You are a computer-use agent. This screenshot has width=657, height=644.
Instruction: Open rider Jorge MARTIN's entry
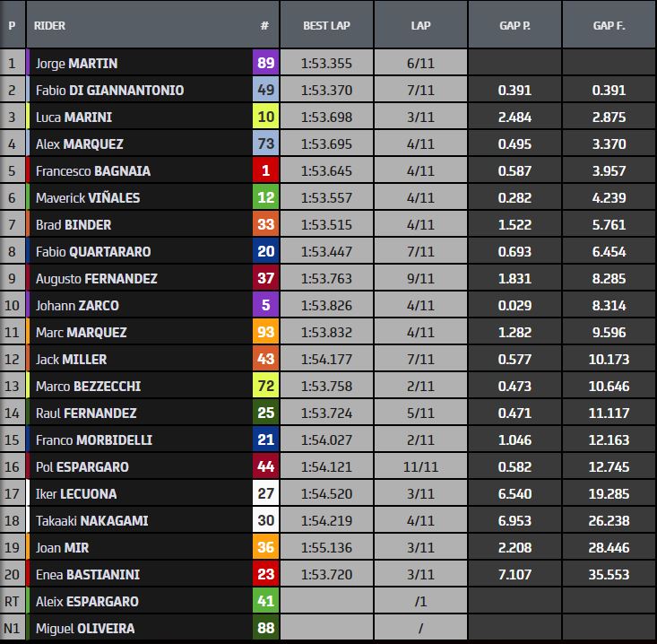[x=76, y=64]
